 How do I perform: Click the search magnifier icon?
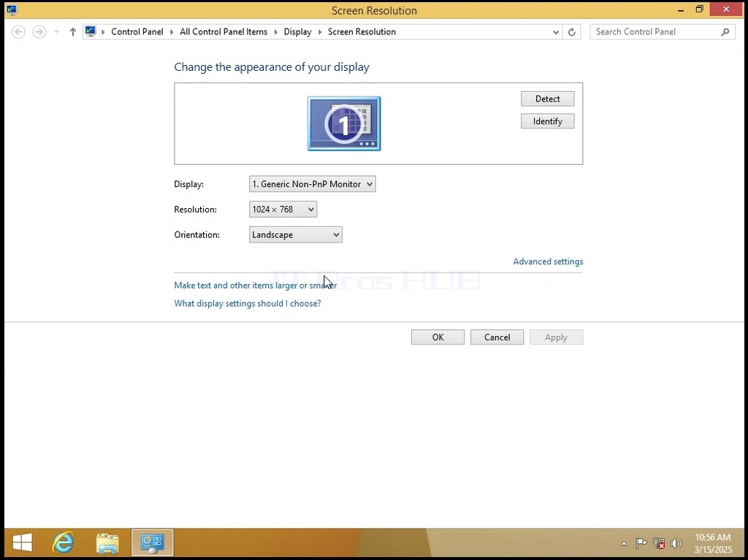(725, 32)
